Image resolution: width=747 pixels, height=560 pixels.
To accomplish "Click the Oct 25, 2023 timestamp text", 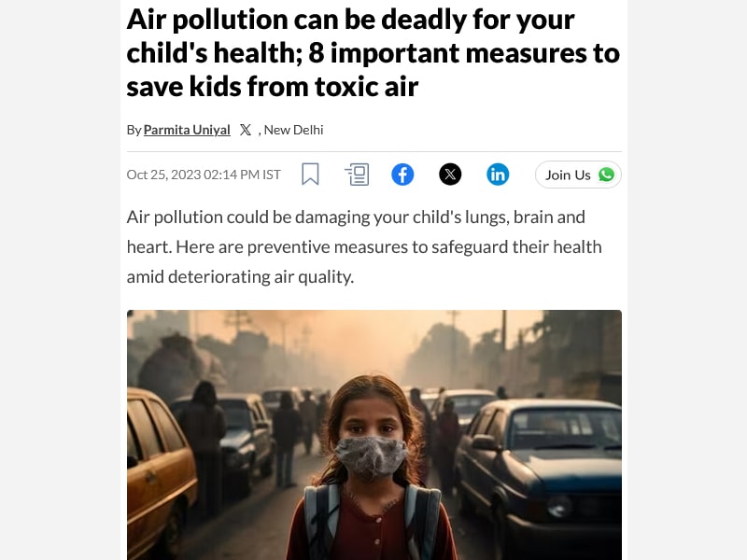I will point(204,175).
